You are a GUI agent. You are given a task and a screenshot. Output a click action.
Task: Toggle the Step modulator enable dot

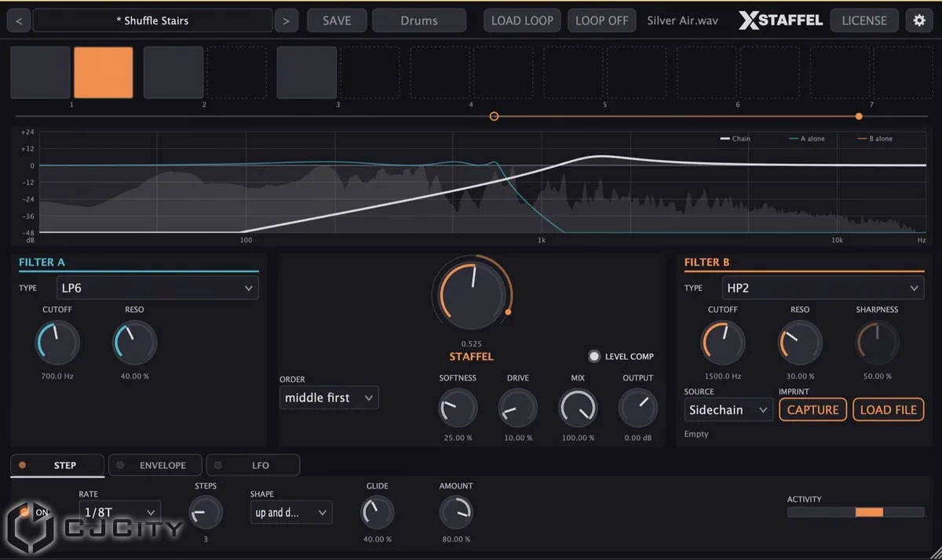click(x=22, y=465)
